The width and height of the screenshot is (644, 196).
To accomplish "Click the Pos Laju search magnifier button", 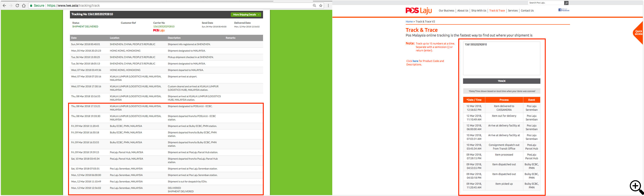I will point(566,3).
